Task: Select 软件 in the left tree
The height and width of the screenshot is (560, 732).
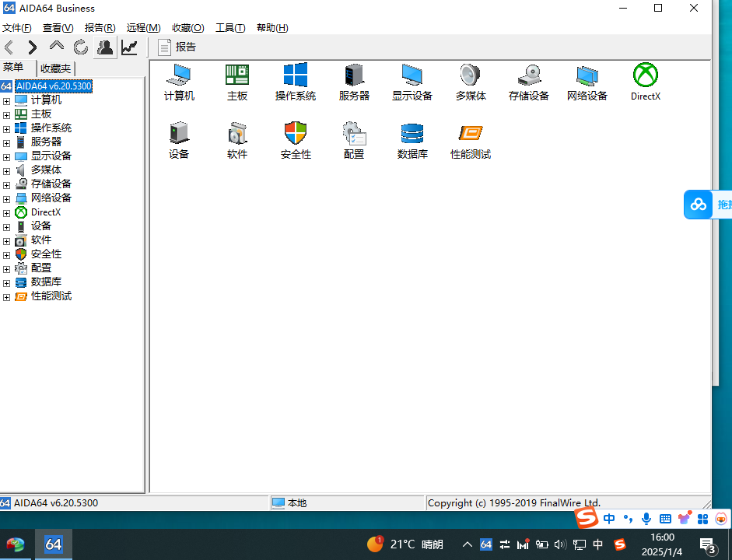Action: pyautogui.click(x=40, y=240)
